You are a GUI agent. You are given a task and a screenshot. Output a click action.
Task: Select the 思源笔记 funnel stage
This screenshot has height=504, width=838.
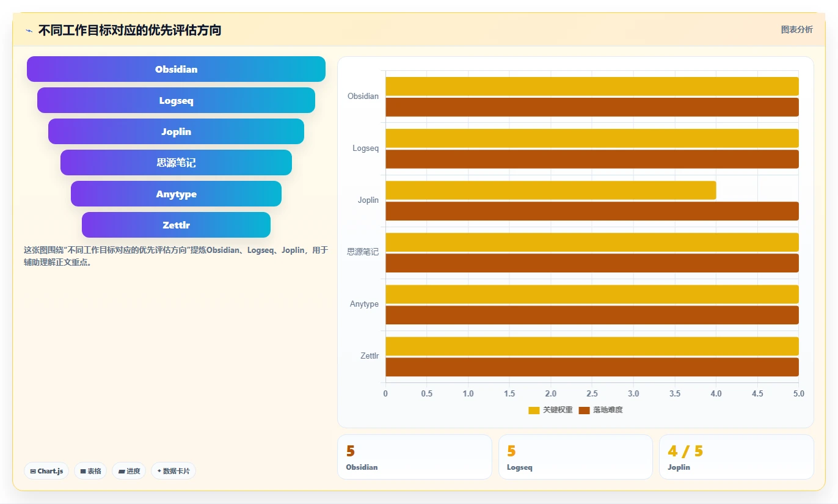[176, 163]
